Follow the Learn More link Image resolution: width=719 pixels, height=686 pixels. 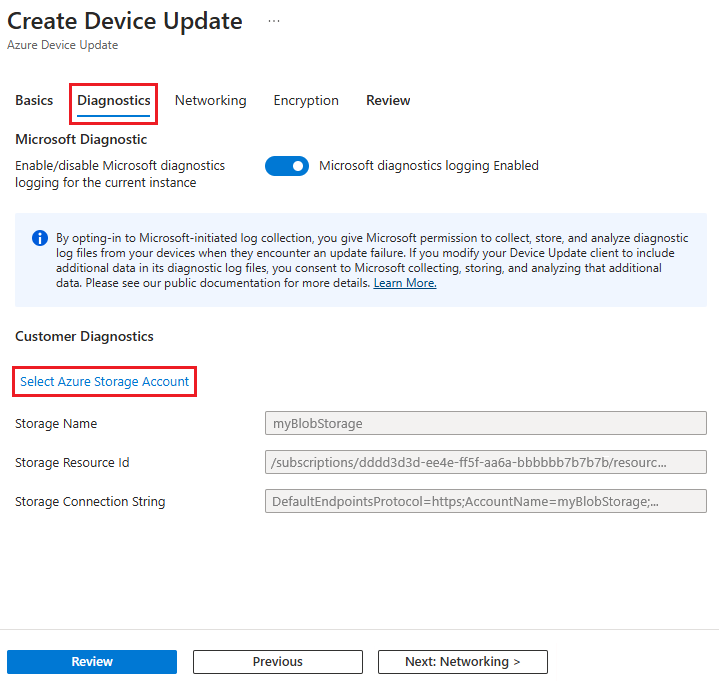[x=405, y=283]
